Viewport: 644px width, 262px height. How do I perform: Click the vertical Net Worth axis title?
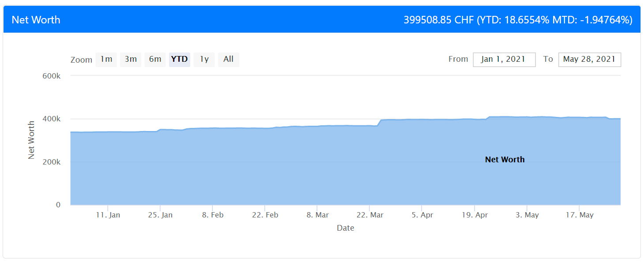pyautogui.click(x=31, y=140)
